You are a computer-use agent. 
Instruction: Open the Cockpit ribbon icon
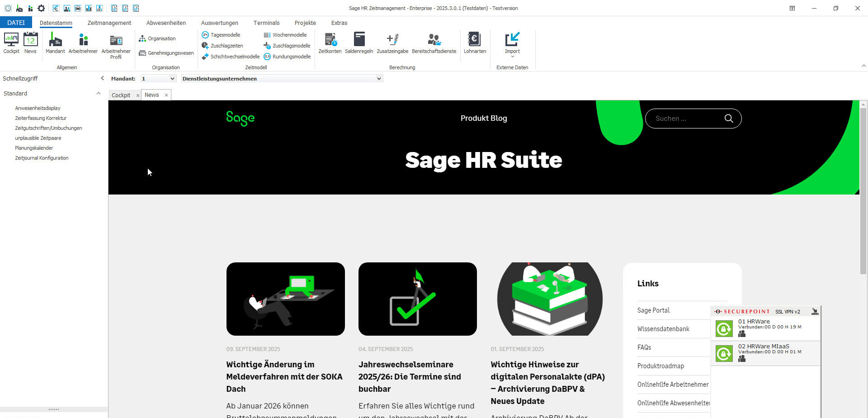[x=11, y=43]
